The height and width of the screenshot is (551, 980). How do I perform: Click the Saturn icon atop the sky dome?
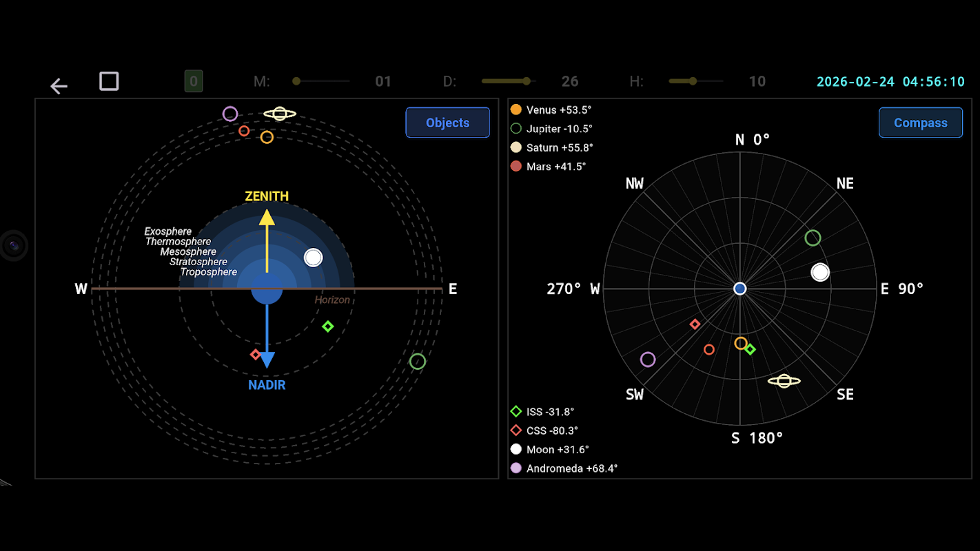280,114
